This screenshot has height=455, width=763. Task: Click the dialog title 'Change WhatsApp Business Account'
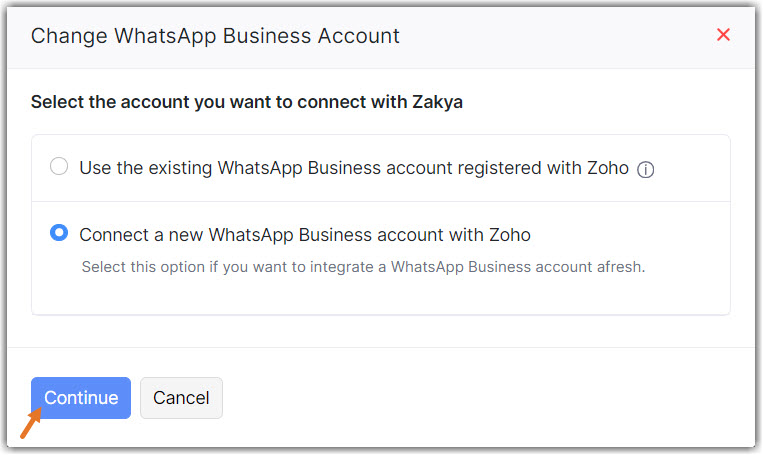215,36
